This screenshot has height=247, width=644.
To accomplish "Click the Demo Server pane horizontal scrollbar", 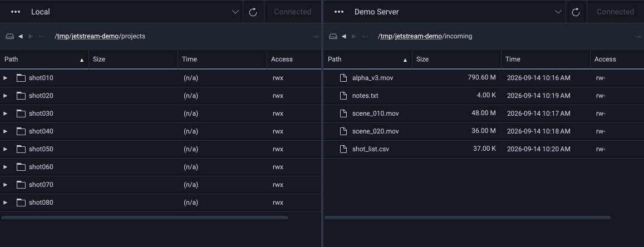I will 468,218.
